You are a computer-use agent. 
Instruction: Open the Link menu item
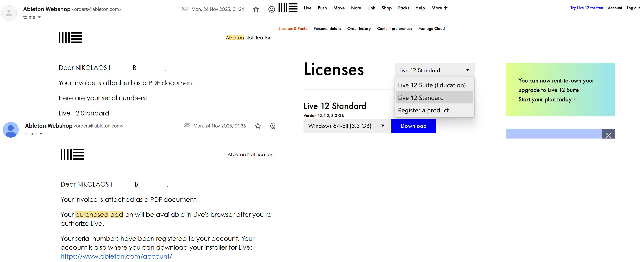(371, 8)
